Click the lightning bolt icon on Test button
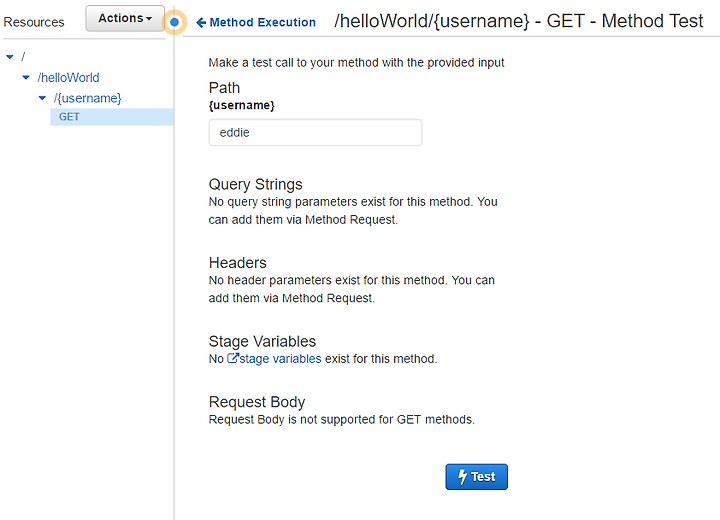The width and height of the screenshot is (720, 520). click(462, 477)
